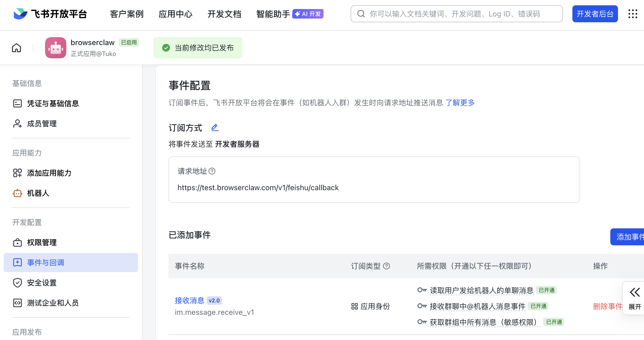Open 应用中心 in top navigation
644x340 pixels.
coord(176,14)
